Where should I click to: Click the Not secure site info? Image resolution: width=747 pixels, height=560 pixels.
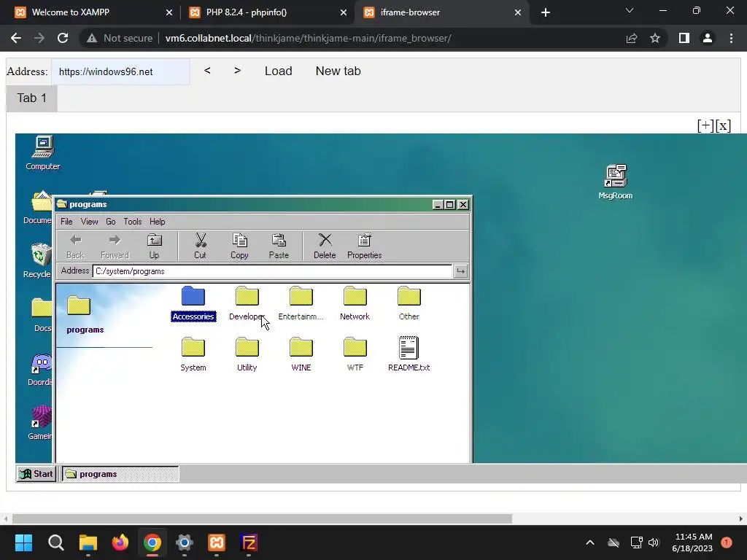[x=120, y=38]
